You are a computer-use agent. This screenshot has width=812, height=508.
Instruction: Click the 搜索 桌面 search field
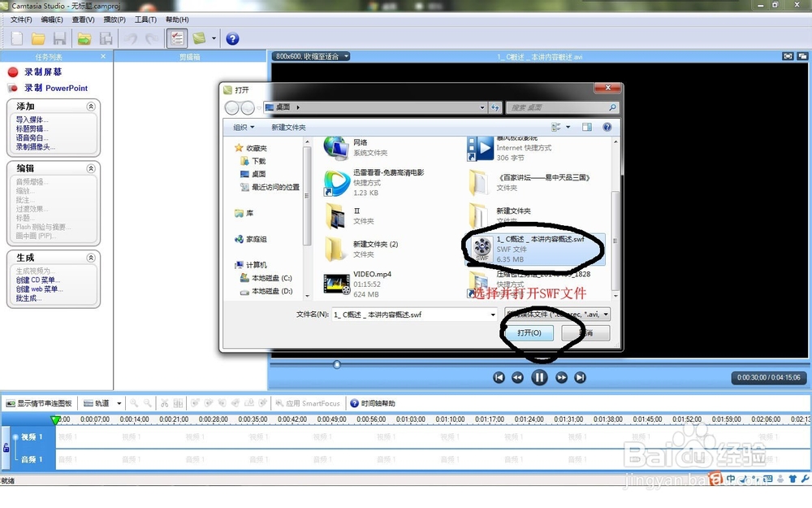[x=562, y=107]
